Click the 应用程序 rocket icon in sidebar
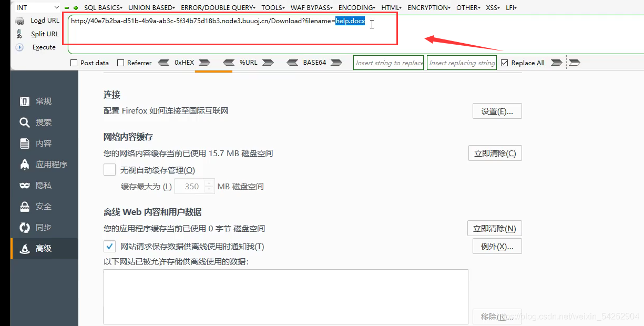The height and width of the screenshot is (326, 644). click(25, 164)
